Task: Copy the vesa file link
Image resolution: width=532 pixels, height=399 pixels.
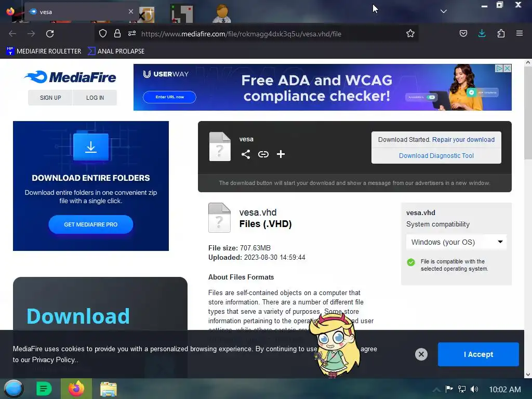Action: point(263,154)
